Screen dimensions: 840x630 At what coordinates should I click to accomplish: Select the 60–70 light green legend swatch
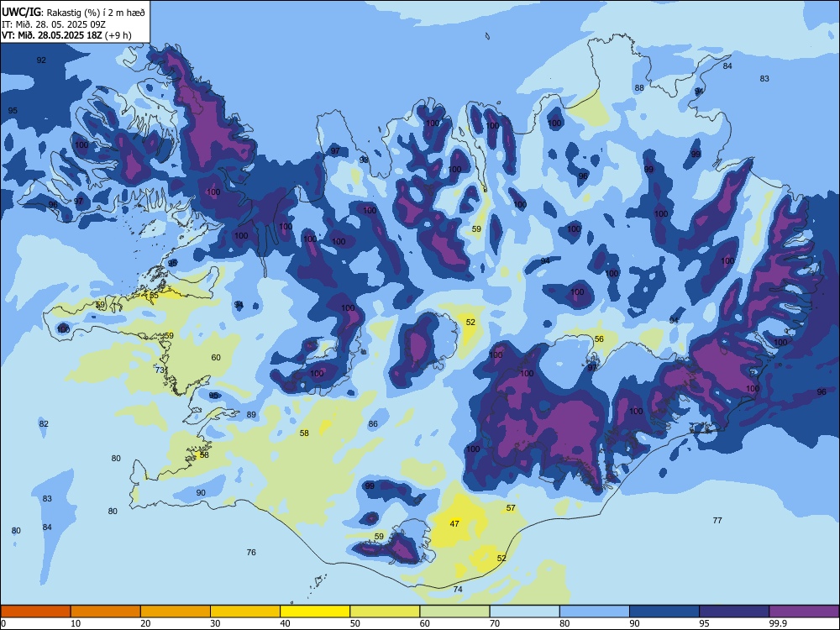[454, 612]
